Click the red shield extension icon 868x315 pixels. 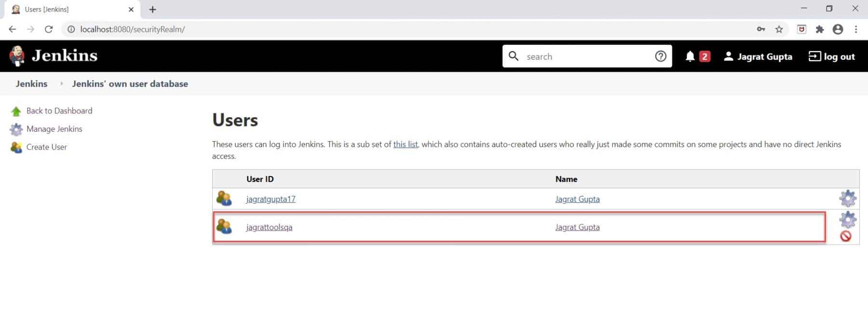pos(801,29)
